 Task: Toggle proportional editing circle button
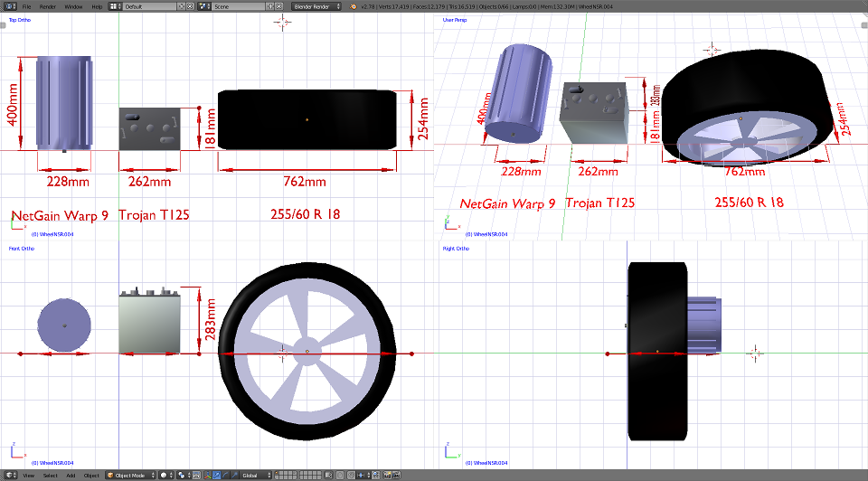tap(340, 475)
